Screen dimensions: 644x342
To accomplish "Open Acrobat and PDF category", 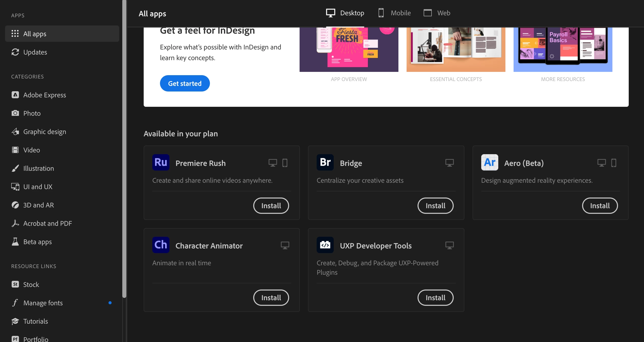I will pos(47,223).
